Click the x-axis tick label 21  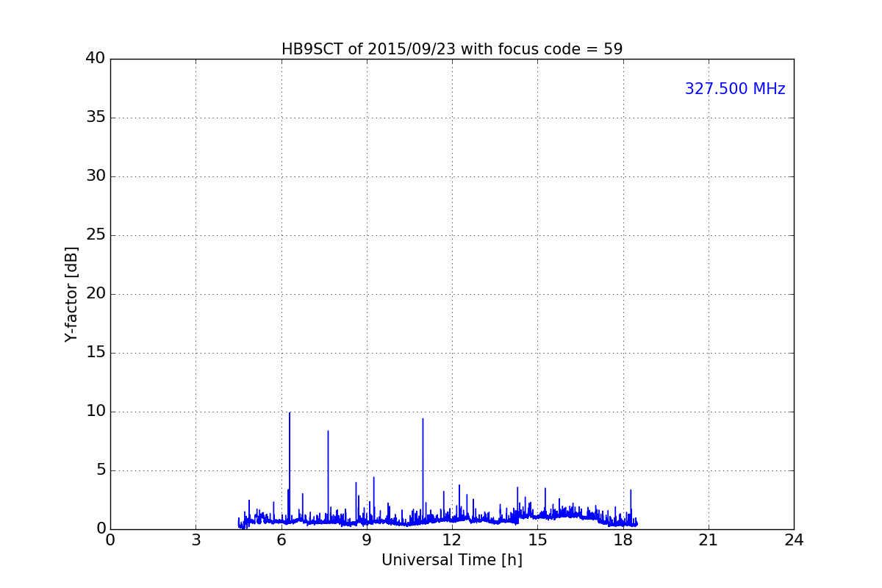709,540
